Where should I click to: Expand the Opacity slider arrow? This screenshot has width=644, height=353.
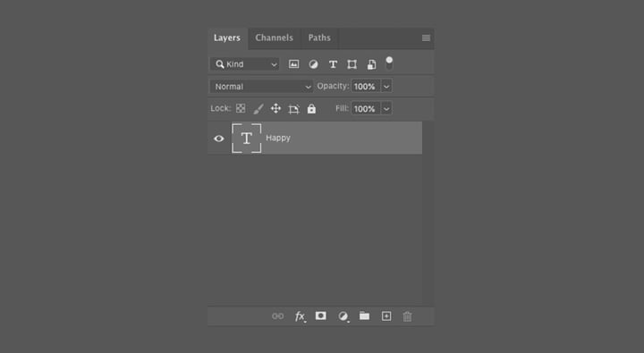[x=386, y=86]
